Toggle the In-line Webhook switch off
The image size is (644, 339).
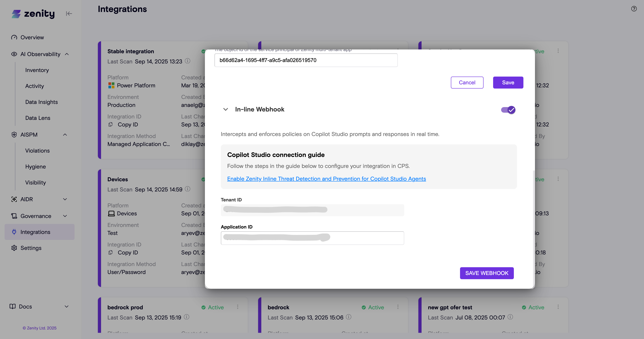(508, 110)
